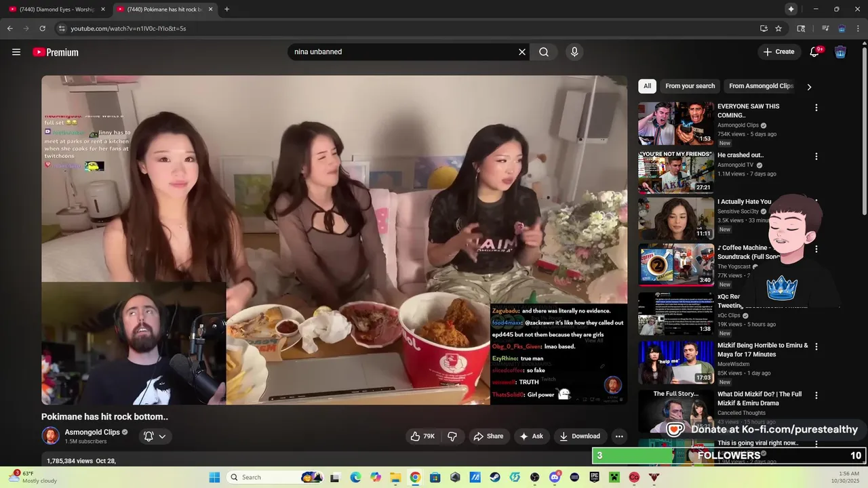868x488 pixels.
Task: Open the Mizkif Being Horrible thumbnail
Action: (x=676, y=363)
